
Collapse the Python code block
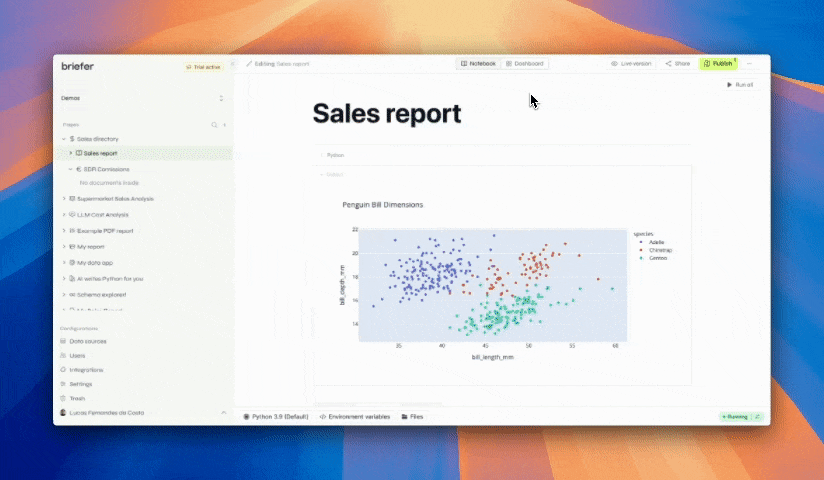(322, 155)
